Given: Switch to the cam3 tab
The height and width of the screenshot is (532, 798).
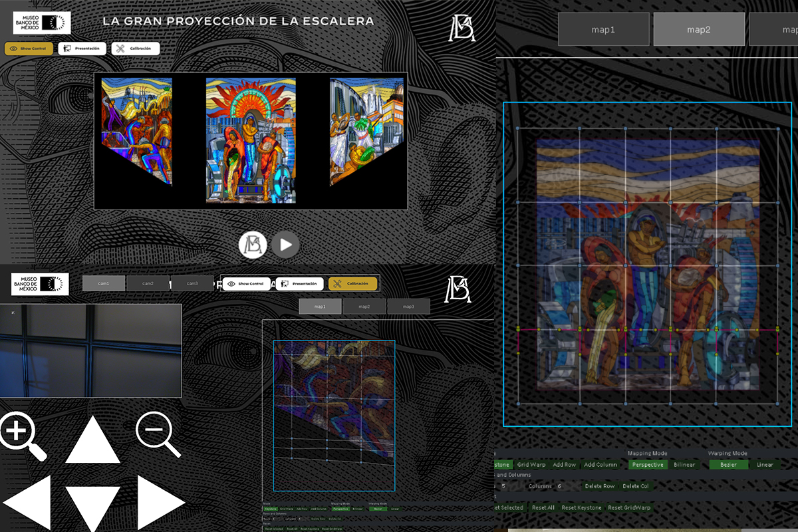Looking at the screenshot, I should click(x=192, y=284).
